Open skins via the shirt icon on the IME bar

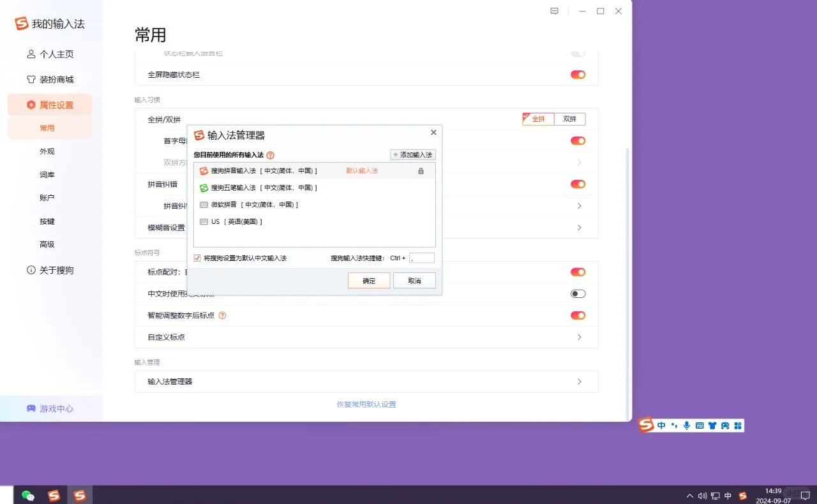click(712, 426)
